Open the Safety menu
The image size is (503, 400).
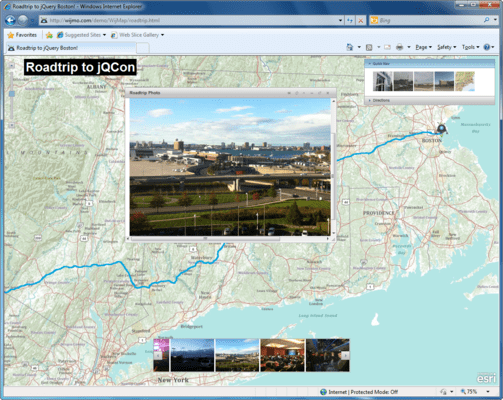point(446,47)
